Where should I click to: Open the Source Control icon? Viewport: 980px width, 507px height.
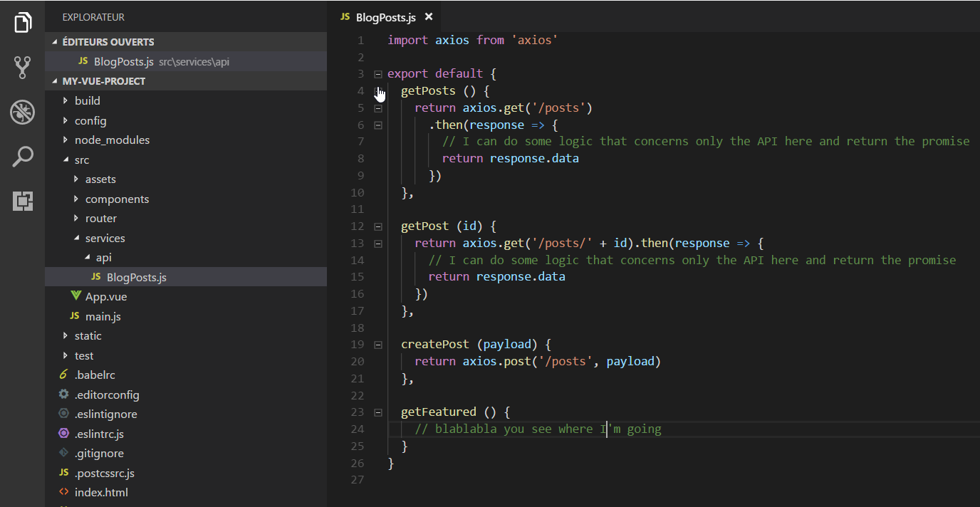click(22, 68)
